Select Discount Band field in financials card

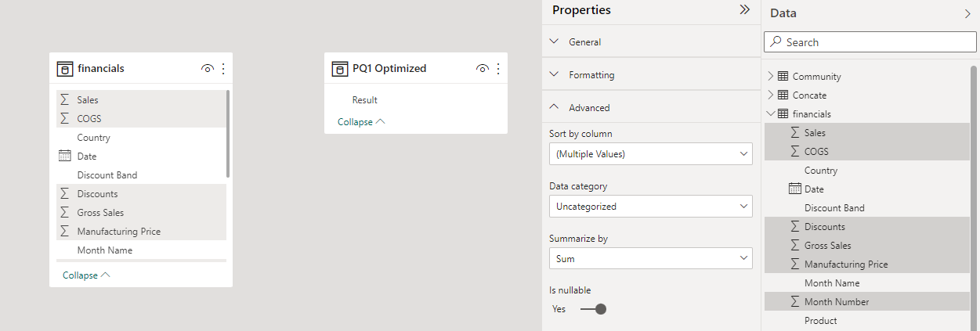click(x=107, y=175)
